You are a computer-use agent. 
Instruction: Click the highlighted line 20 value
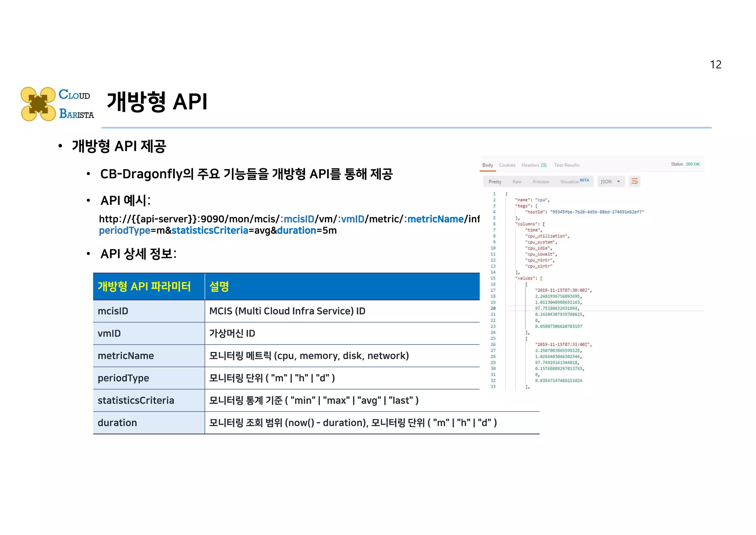click(557, 308)
